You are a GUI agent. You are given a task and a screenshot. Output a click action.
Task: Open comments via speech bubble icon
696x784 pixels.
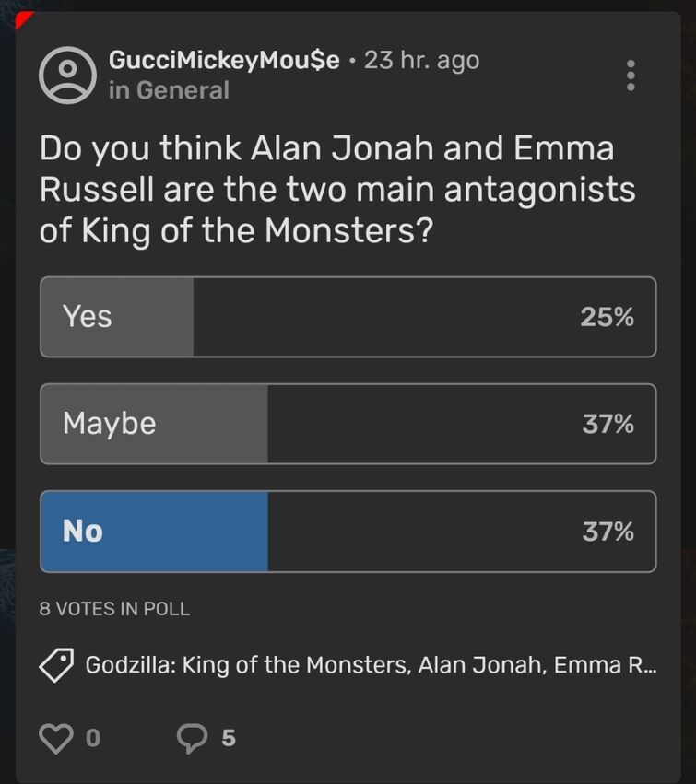click(x=192, y=738)
